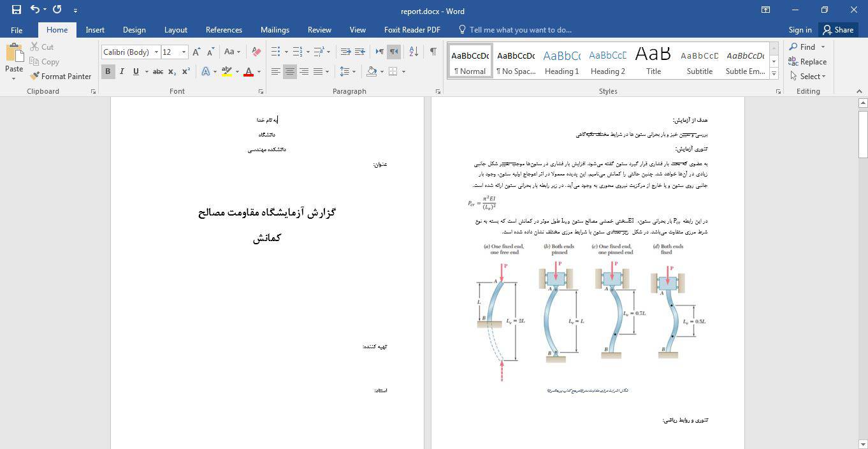This screenshot has width=868, height=449.
Task: Switch to the References tab
Action: coord(224,29)
